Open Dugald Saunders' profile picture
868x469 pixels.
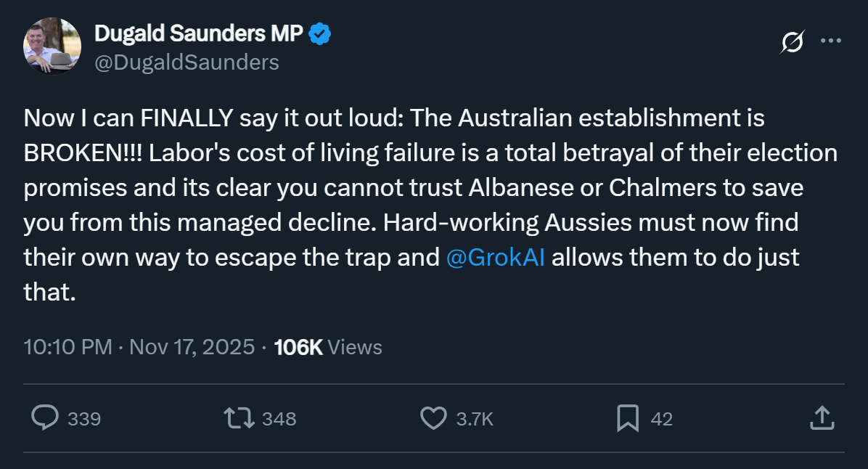tap(52, 46)
